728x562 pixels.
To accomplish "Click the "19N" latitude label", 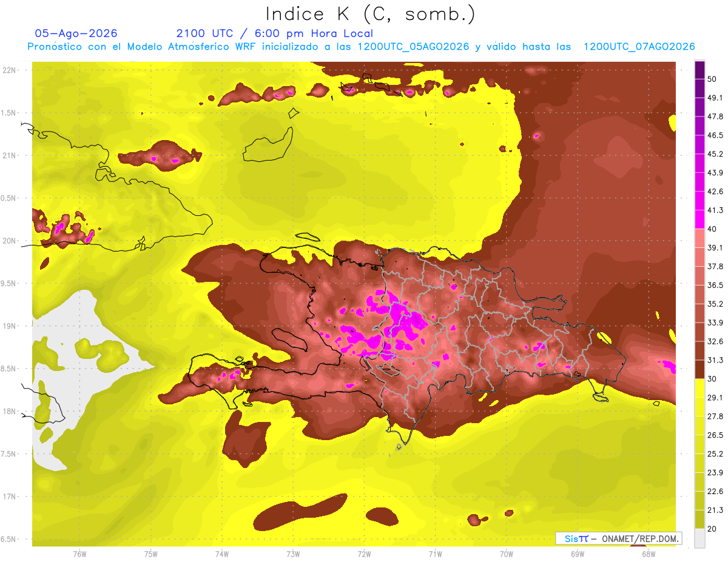I will click(x=9, y=326).
